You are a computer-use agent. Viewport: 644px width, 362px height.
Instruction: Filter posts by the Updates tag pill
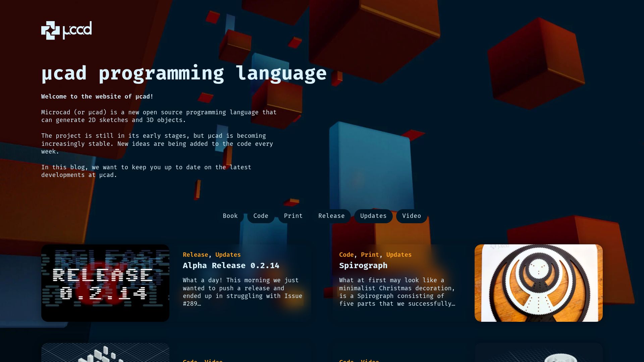coord(374,216)
